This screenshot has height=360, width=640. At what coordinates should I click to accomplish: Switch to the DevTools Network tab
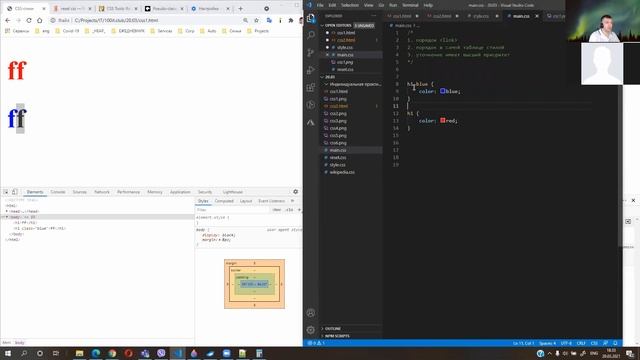(x=102, y=192)
